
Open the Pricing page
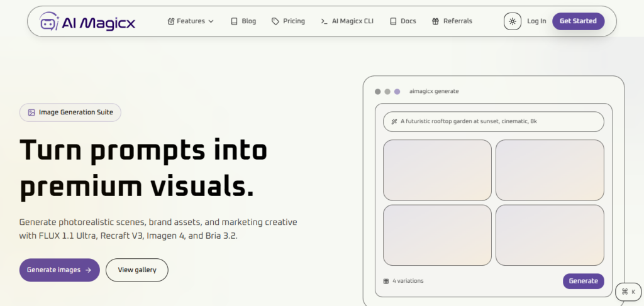click(288, 21)
